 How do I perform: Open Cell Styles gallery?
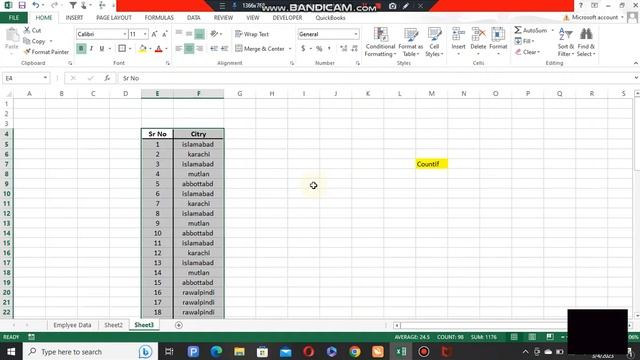(x=434, y=42)
